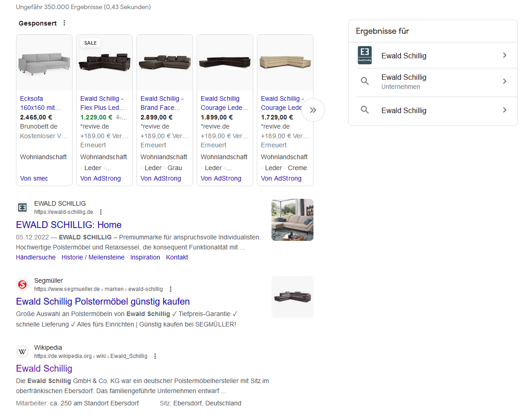
Task: Expand the first Ewald Schillig entry chevron
Action: tap(505, 55)
